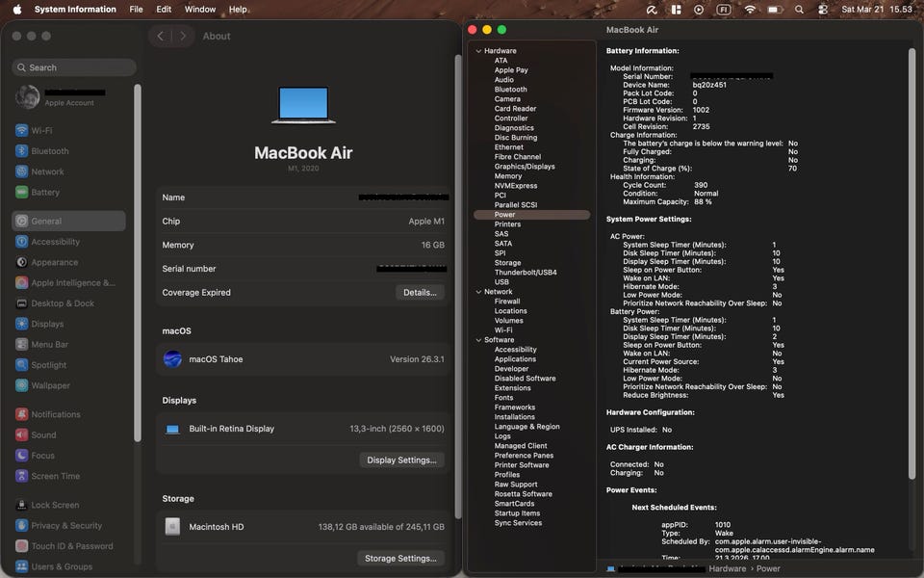Collapse the Hardware tree section
The height and width of the screenshot is (578, 924).
[478, 51]
